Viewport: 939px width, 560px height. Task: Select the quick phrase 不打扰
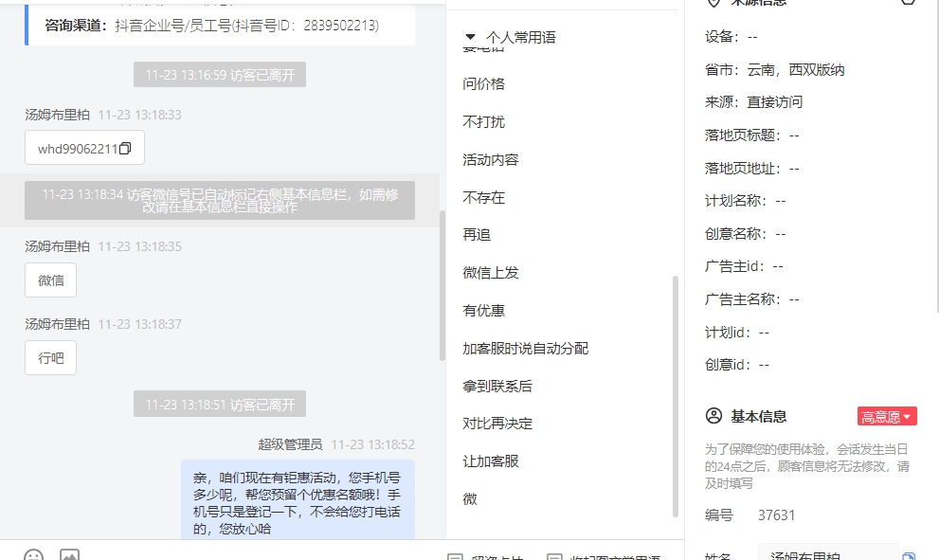point(484,121)
